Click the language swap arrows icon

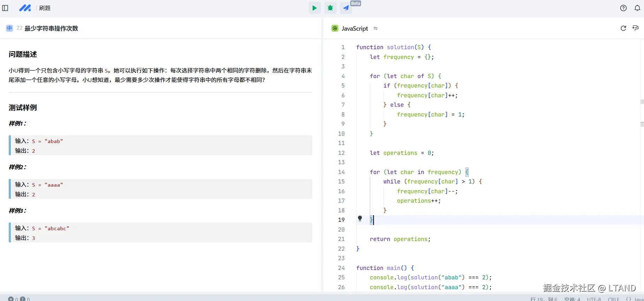(376, 28)
